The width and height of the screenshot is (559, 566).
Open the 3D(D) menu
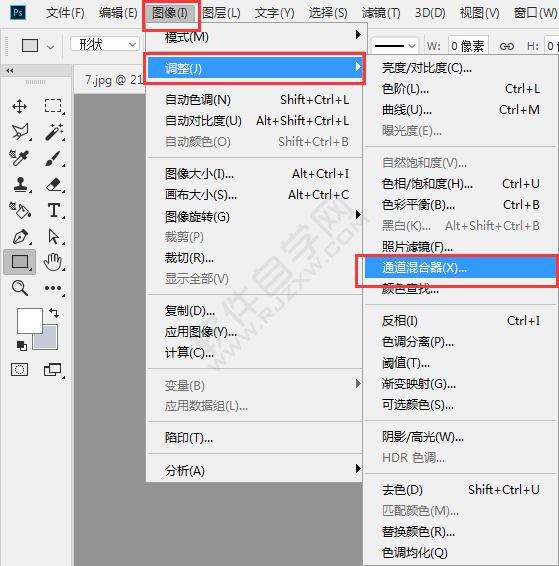[x=430, y=13]
